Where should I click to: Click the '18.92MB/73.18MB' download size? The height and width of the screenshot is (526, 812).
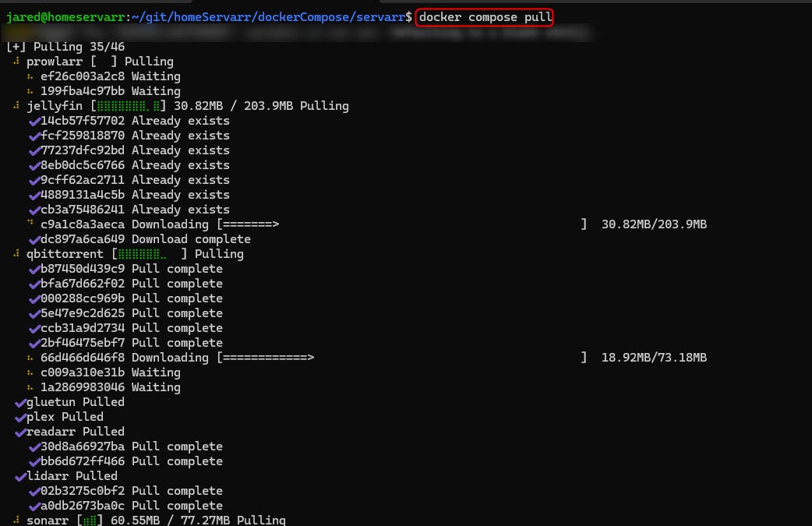click(654, 357)
